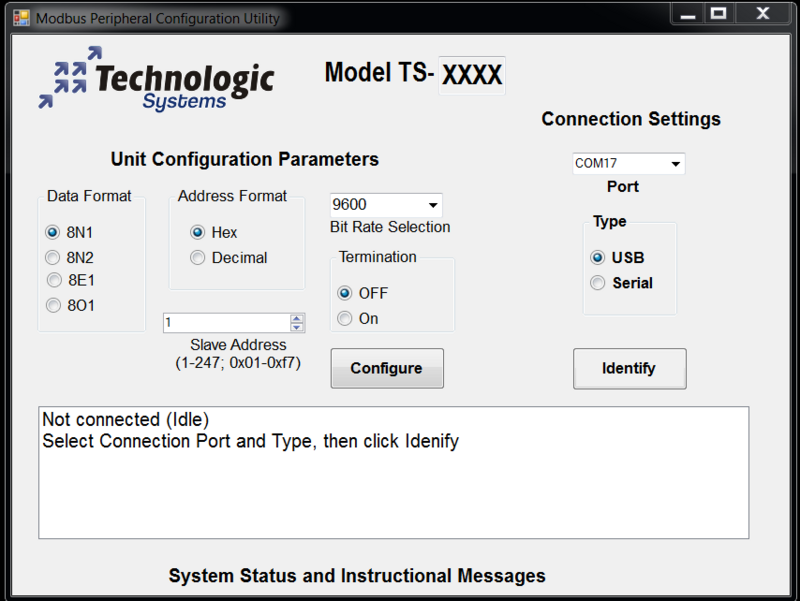Click the Configure button
The height and width of the screenshot is (601, 800).
point(387,368)
